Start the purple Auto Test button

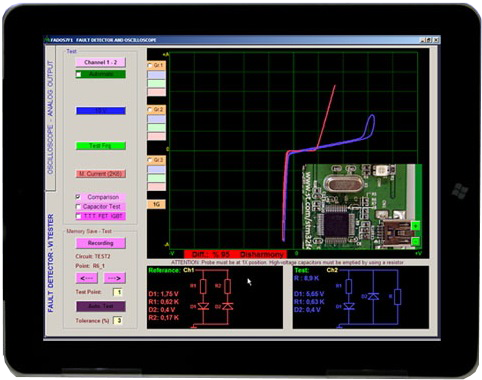(x=101, y=306)
